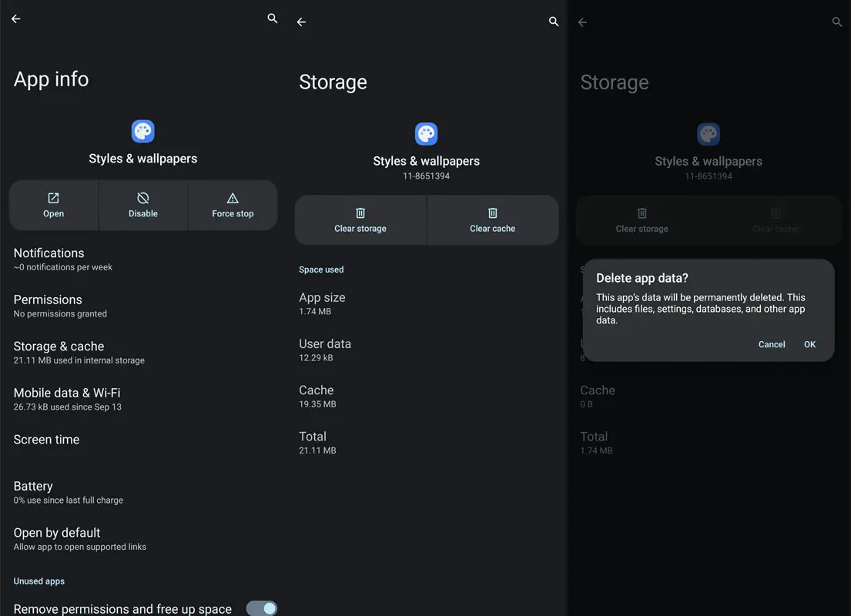851x616 pixels.
Task: Tap dimmed Clear storage button behind dialog
Action: click(642, 220)
